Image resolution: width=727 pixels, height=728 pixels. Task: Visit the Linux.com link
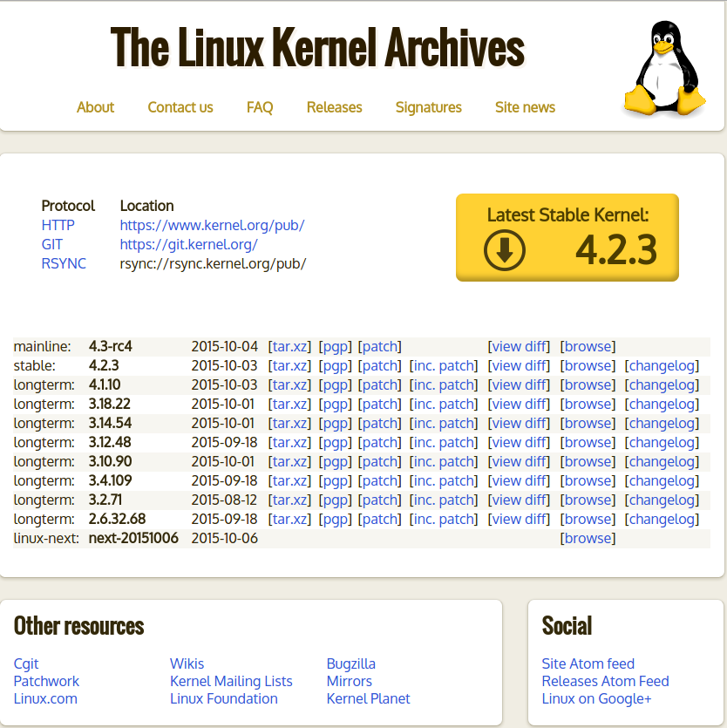point(45,698)
